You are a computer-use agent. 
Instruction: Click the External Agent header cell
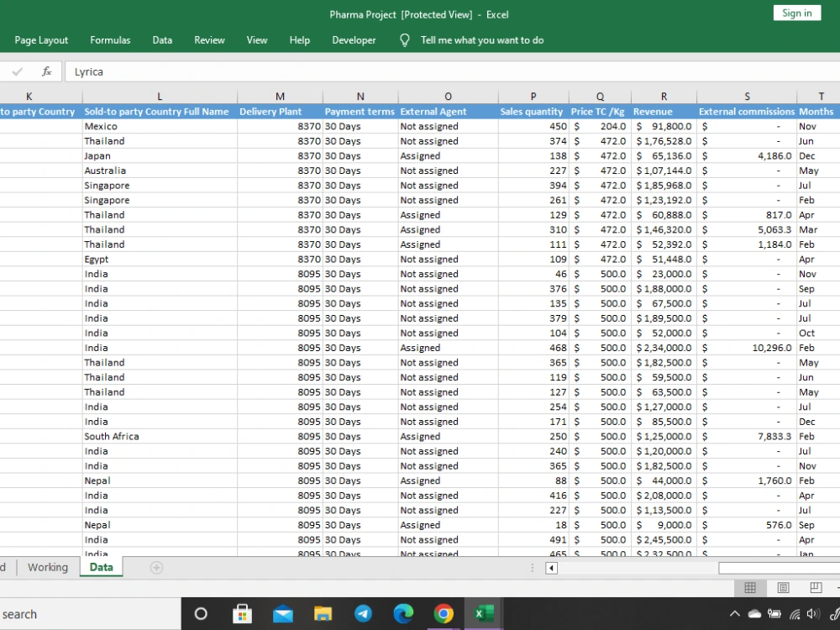click(448, 112)
